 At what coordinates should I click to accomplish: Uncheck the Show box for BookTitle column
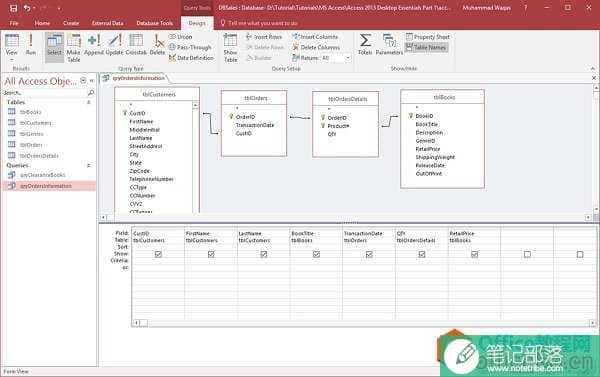(x=316, y=254)
